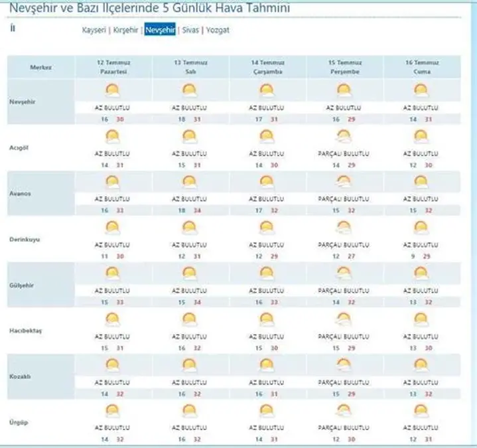The height and width of the screenshot is (448, 477).
Task: Click the 16 Temmuz Cuma column header
Action: [x=421, y=68]
